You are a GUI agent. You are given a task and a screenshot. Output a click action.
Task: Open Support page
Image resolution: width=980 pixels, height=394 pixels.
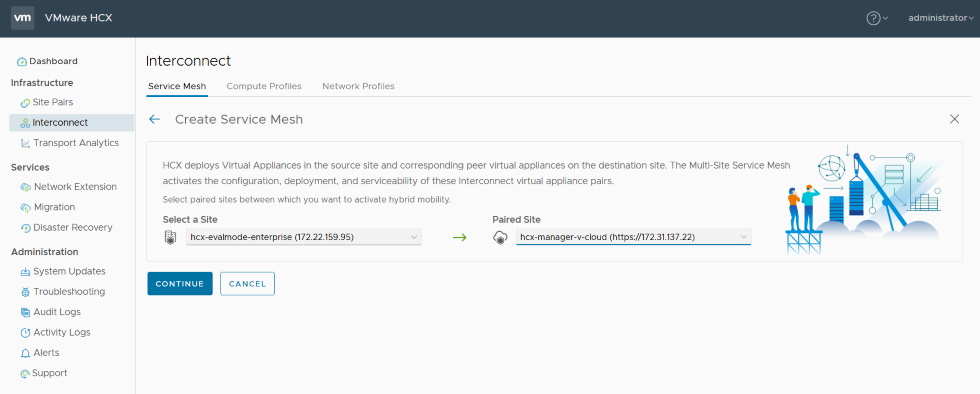pos(49,373)
